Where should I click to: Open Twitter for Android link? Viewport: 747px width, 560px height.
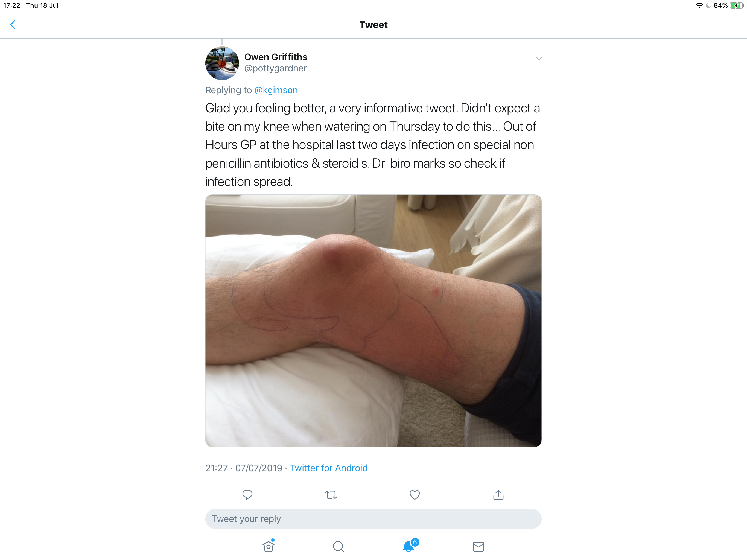coord(329,468)
